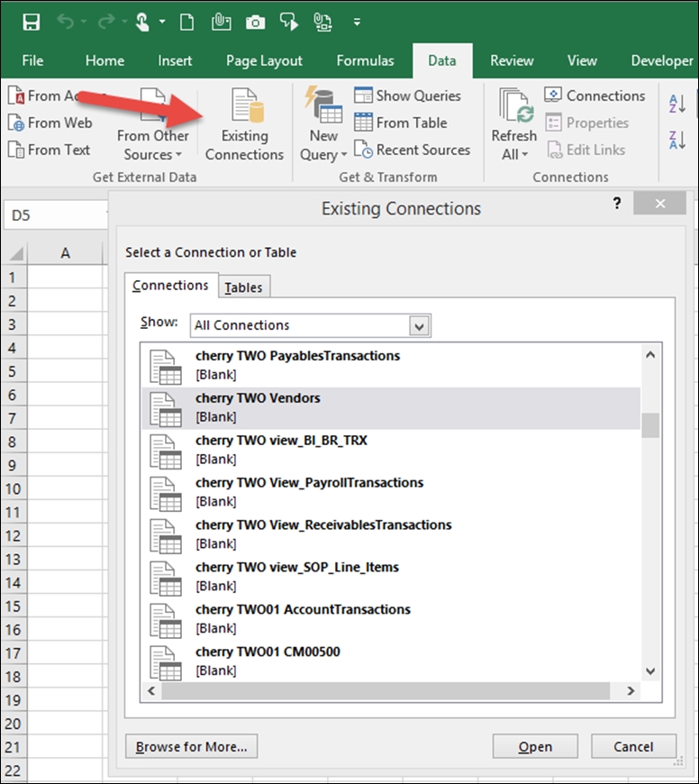Click the Undo arrow icon
Viewport: 699px width, 784px height.
[66, 22]
